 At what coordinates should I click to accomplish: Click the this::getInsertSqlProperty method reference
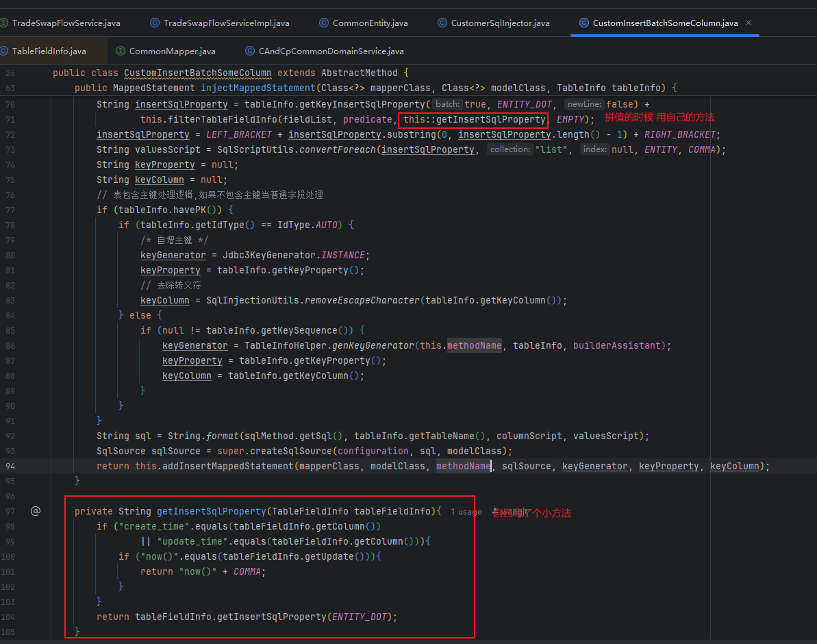click(x=474, y=119)
